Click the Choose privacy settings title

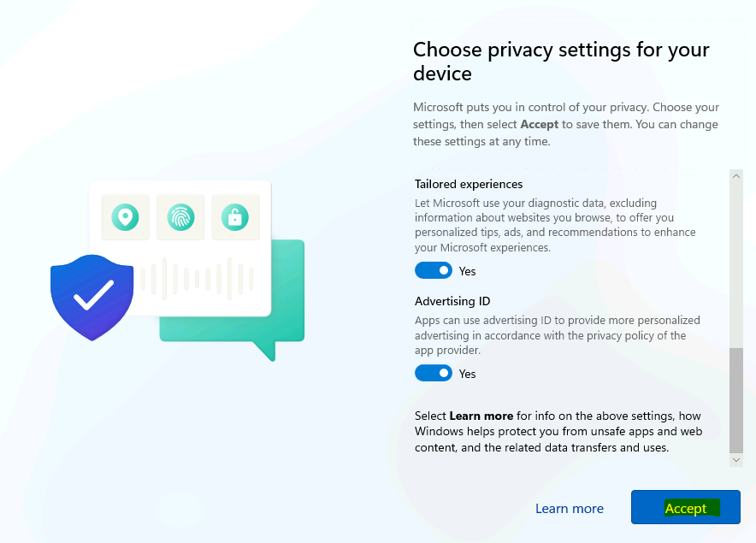coord(561,62)
